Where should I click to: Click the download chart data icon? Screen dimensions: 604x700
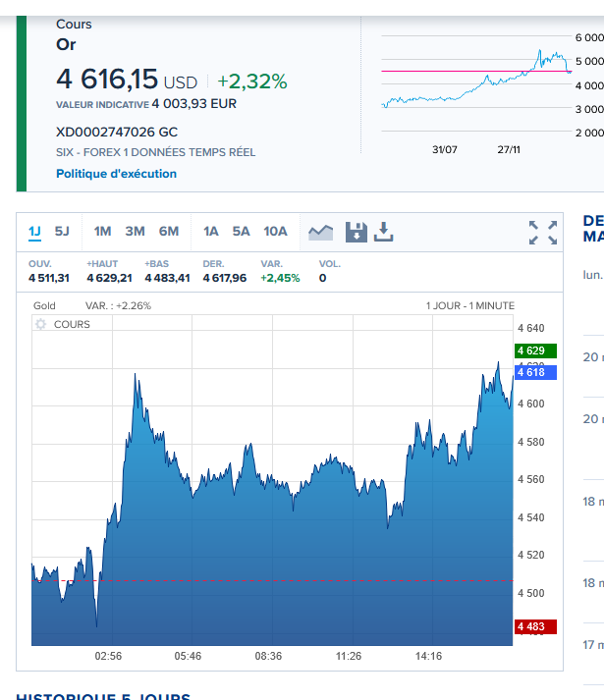pos(384,232)
